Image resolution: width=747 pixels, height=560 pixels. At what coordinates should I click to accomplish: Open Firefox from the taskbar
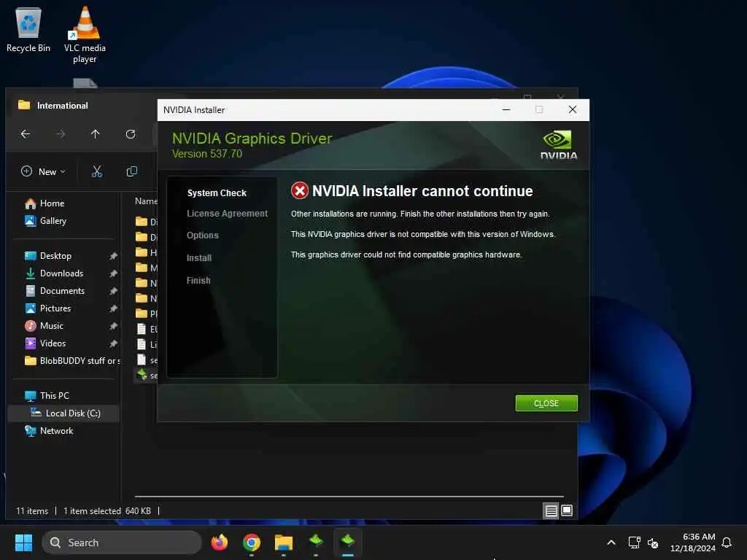point(219,542)
